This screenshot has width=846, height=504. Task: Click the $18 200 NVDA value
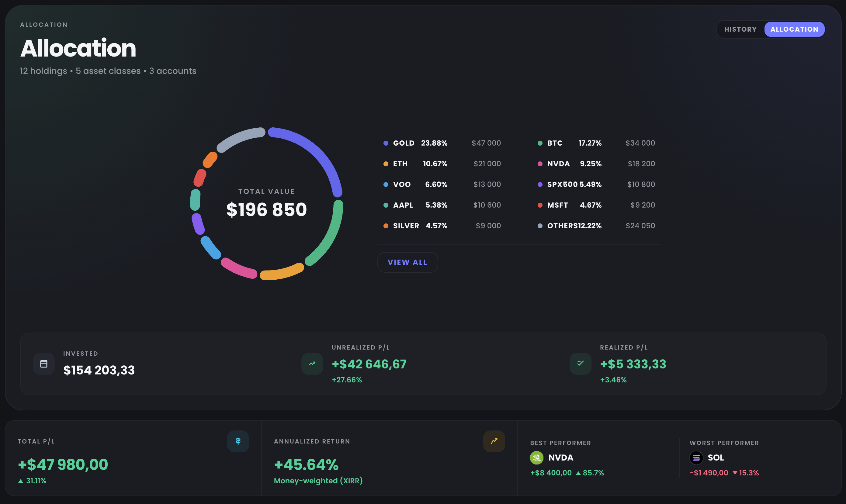(641, 164)
